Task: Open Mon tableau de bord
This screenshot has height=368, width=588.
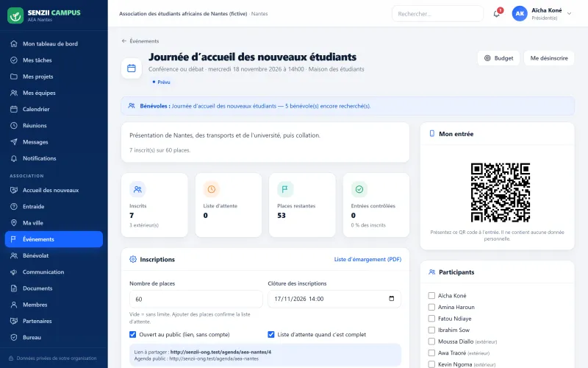Action: coord(54,43)
